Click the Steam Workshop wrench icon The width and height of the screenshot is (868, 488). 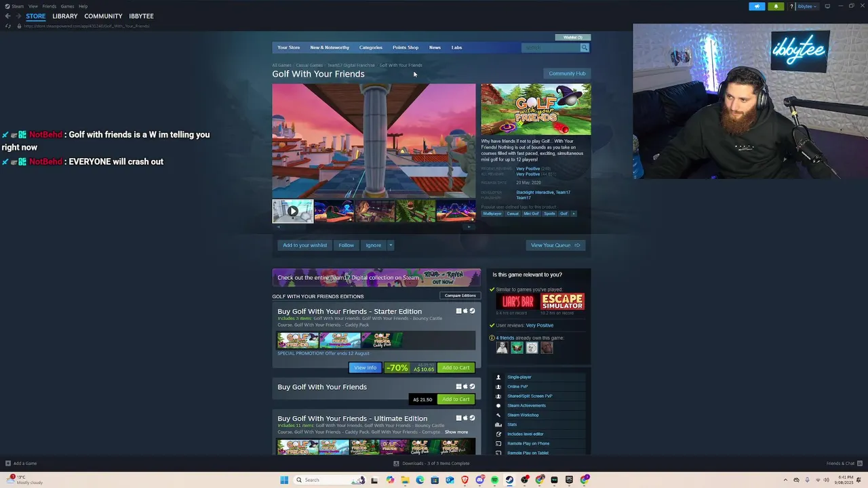(x=498, y=415)
